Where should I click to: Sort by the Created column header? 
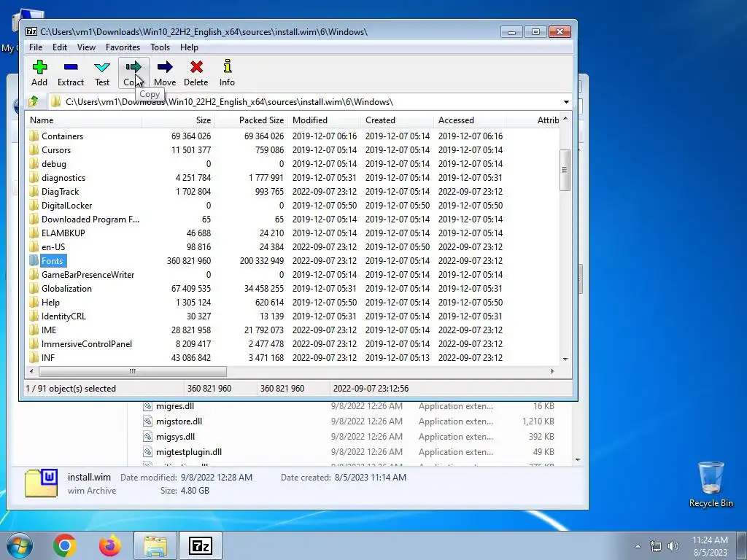click(x=397, y=120)
